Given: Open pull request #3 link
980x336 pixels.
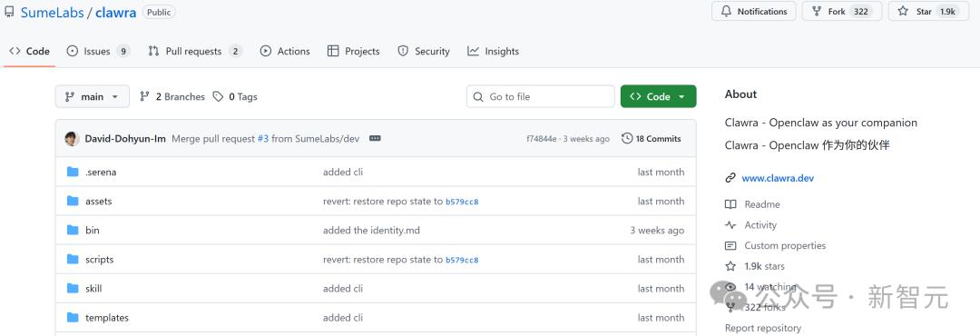Looking at the screenshot, I should pos(263,139).
